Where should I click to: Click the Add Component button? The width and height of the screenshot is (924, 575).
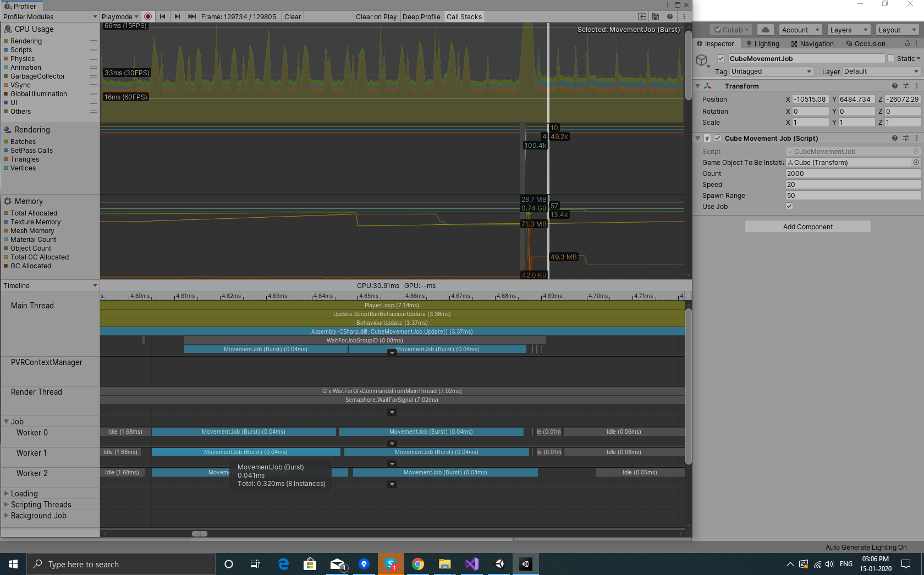point(807,227)
